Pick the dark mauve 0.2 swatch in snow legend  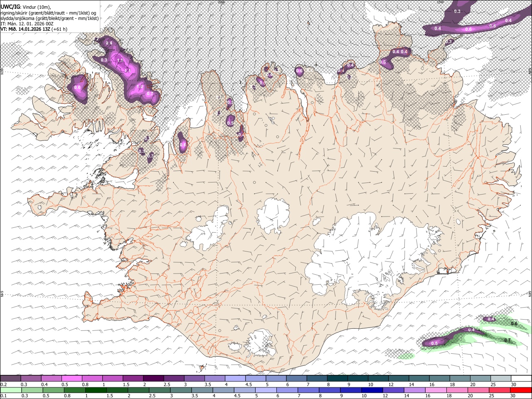click(11, 378)
